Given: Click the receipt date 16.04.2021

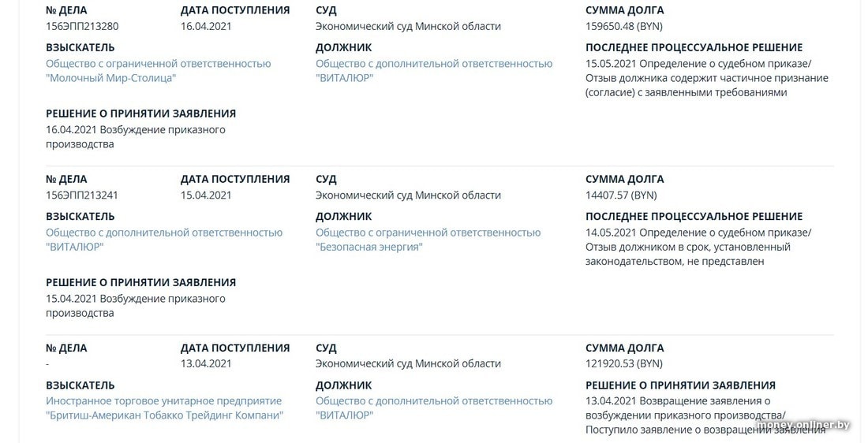Looking at the screenshot, I should coord(206,26).
